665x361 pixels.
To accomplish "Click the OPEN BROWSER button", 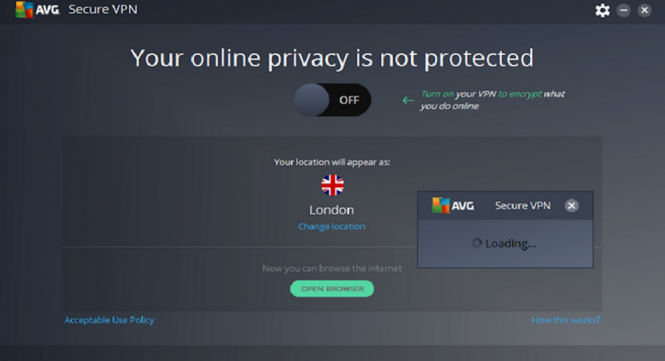I will [332, 289].
